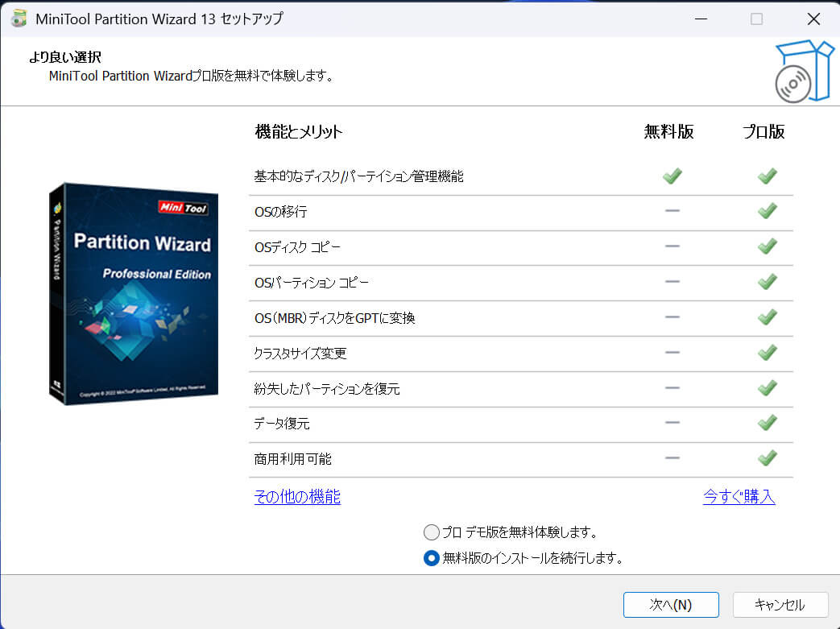Click the check icon next to クラスタサイズ変更
This screenshot has width=840, height=629.
[x=767, y=352]
